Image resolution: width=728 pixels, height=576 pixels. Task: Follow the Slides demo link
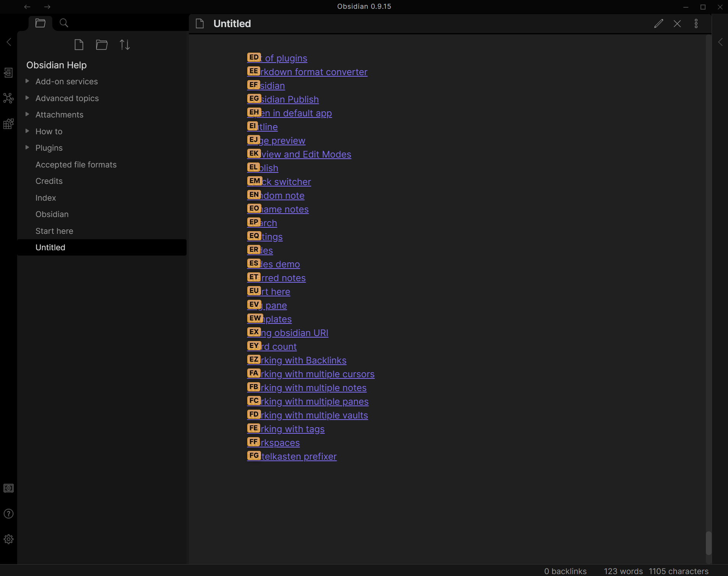click(273, 264)
